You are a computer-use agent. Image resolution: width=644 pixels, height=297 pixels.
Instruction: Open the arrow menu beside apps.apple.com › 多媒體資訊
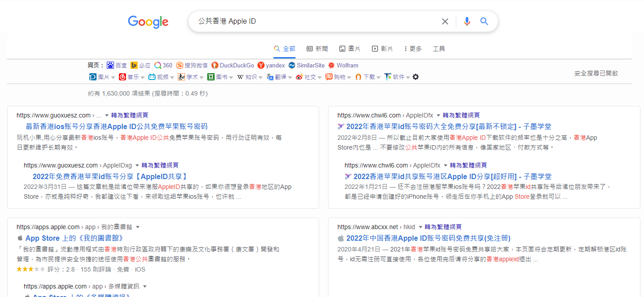tap(145, 286)
